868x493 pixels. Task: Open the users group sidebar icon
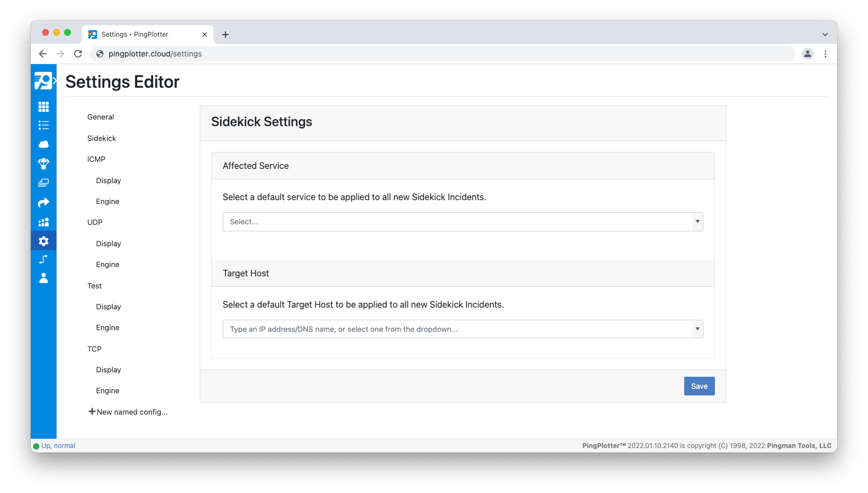click(43, 222)
